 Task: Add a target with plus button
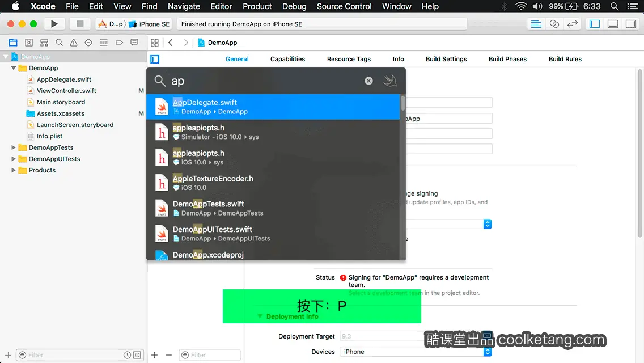154,355
